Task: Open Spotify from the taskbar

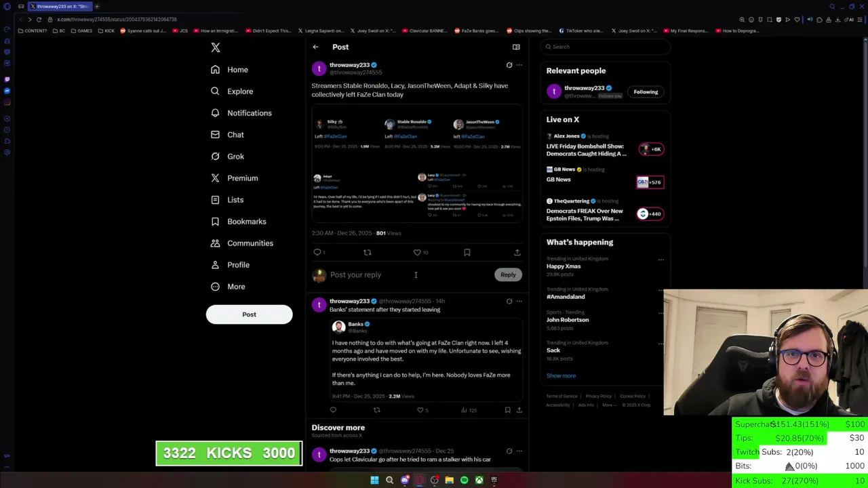Action: [464, 481]
